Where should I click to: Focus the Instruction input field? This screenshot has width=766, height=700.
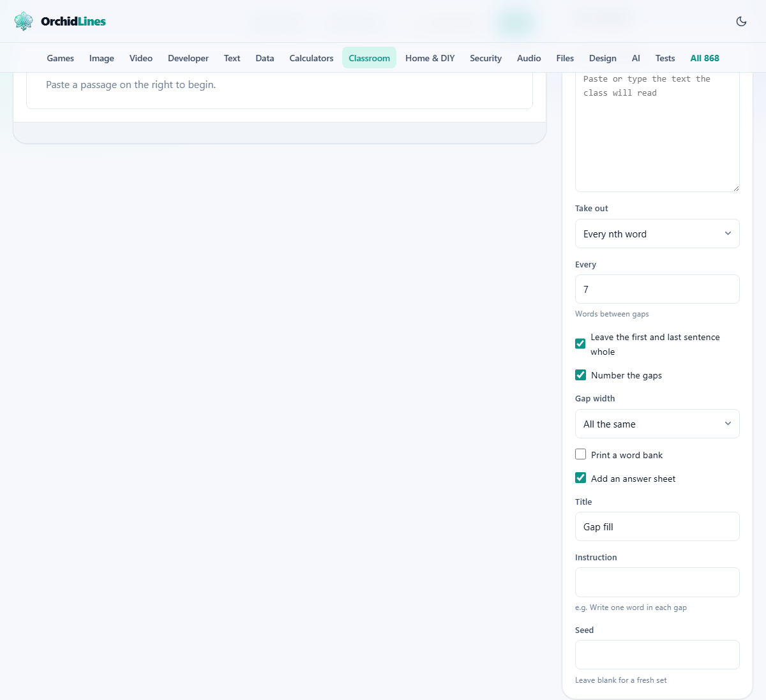tap(657, 582)
